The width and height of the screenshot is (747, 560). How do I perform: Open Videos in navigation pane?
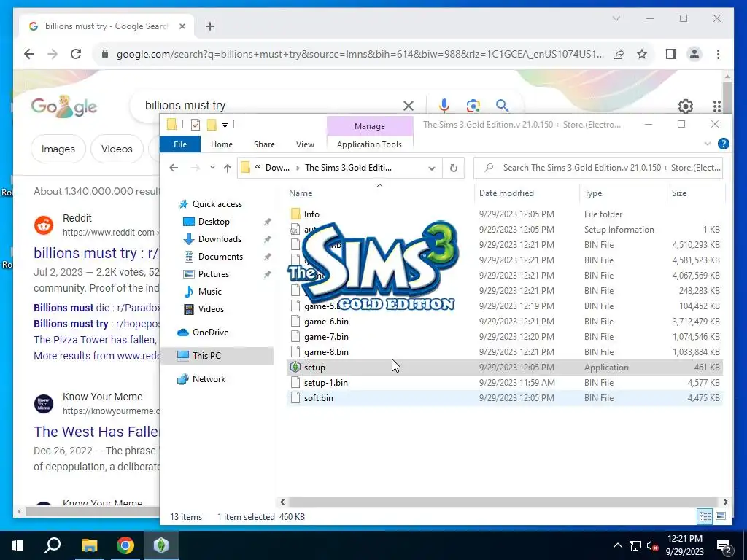(211, 309)
